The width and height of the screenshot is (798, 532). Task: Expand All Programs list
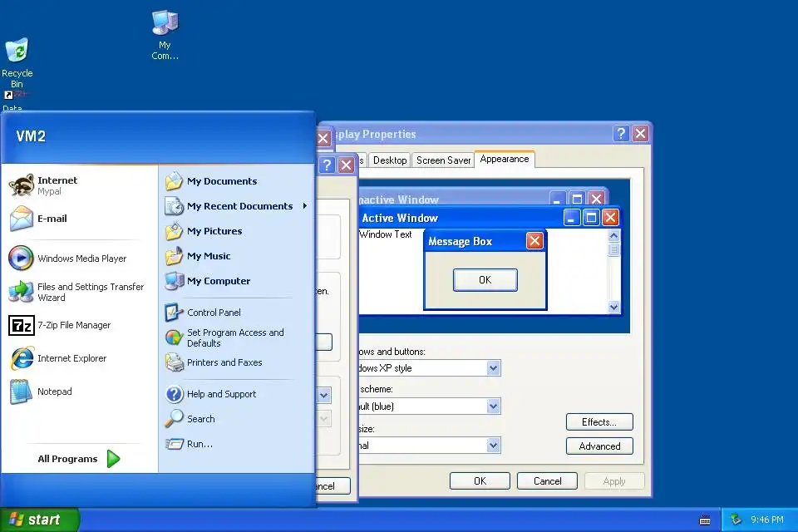click(x=79, y=459)
